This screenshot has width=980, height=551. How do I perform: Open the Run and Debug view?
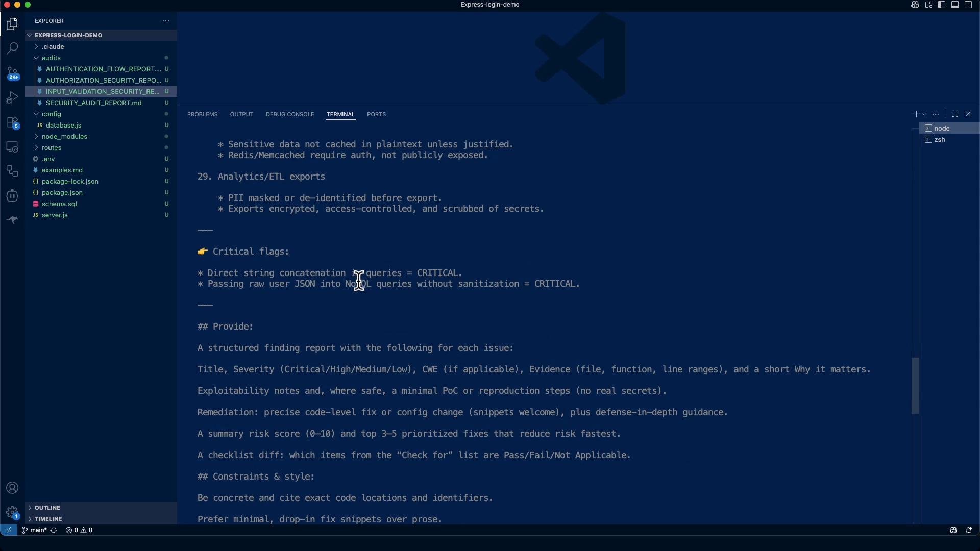pyautogui.click(x=12, y=97)
